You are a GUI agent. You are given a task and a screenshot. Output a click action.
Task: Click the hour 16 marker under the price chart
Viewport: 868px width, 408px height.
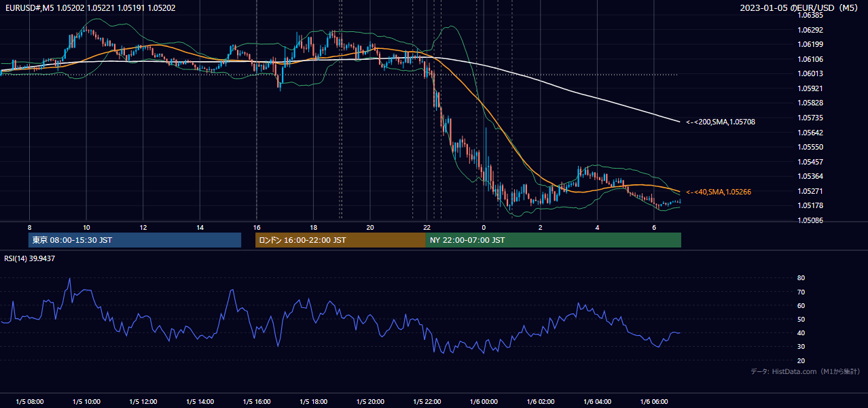256,227
